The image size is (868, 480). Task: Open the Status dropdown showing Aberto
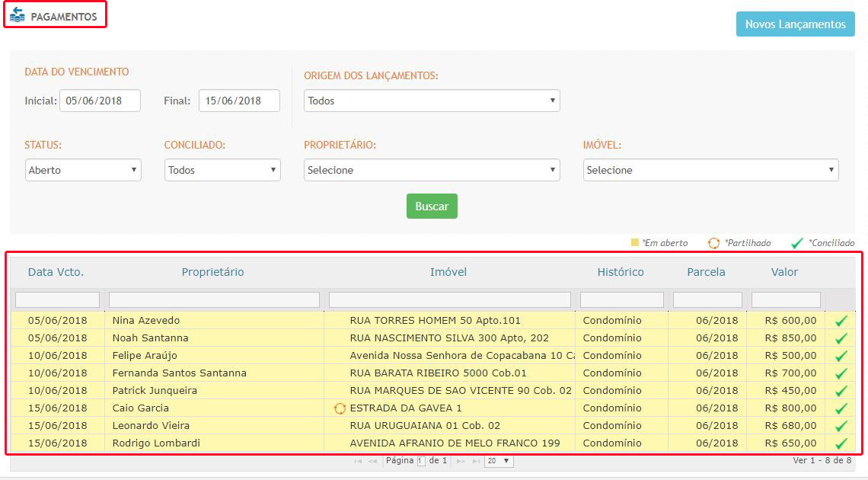pos(83,170)
